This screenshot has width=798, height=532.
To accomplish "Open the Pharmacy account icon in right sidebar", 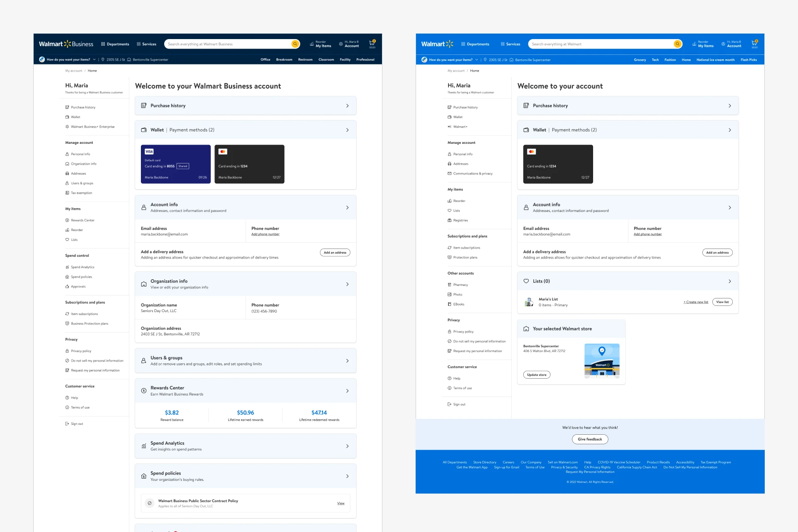I will pyautogui.click(x=450, y=285).
